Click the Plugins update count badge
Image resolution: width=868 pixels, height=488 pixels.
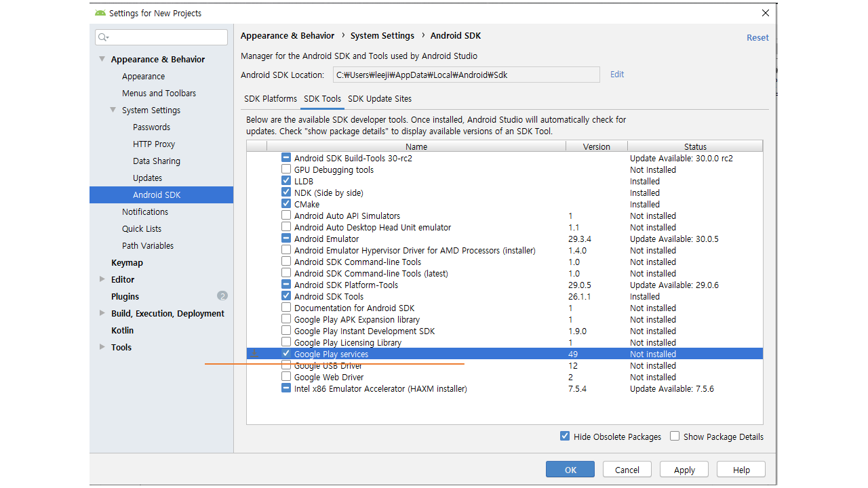pos(222,296)
